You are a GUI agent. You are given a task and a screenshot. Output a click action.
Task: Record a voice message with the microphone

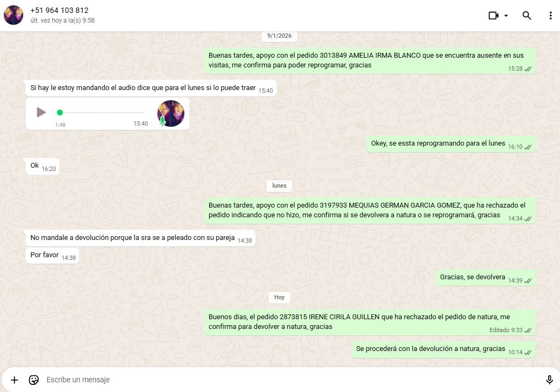[549, 380]
